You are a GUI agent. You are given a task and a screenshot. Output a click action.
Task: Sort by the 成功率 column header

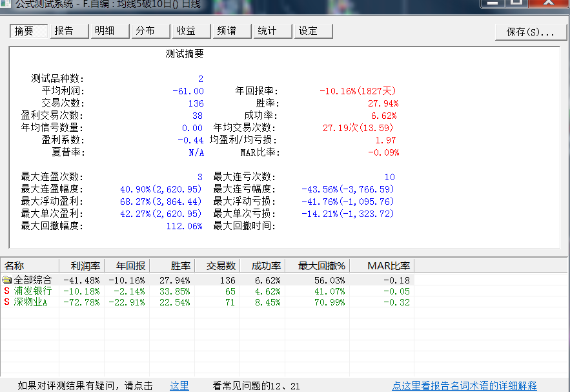point(263,266)
